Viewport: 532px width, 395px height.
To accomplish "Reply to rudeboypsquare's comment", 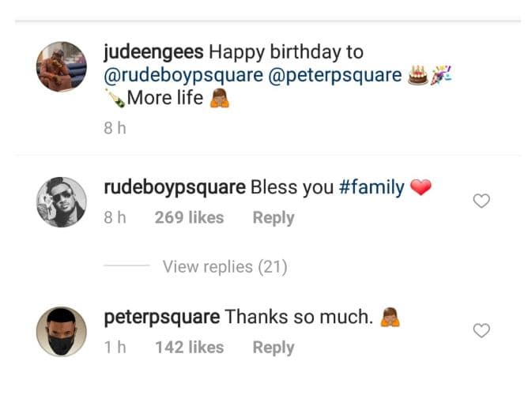I will tap(273, 217).
